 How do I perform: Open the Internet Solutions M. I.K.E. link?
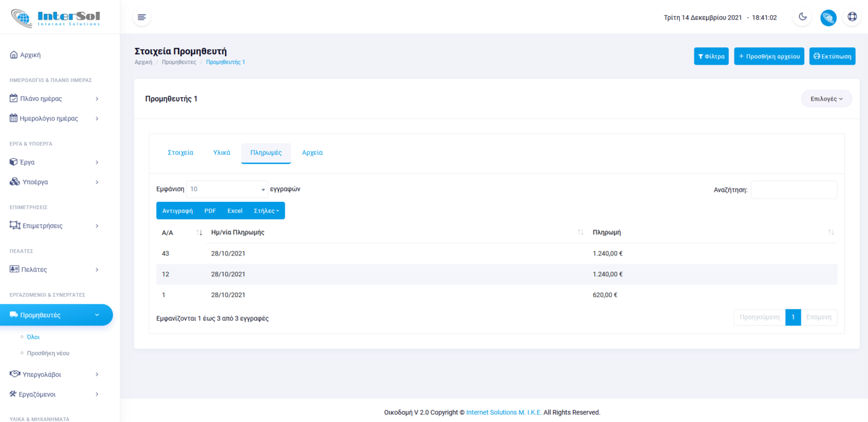(x=503, y=413)
